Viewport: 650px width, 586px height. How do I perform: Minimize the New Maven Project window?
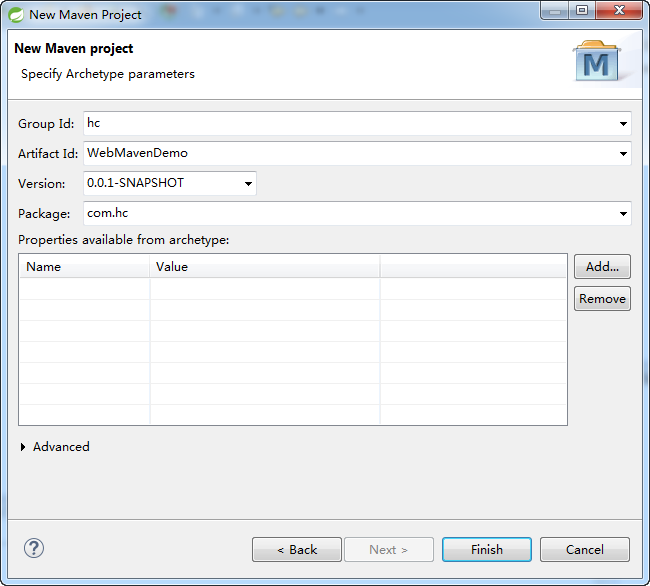coord(555,10)
